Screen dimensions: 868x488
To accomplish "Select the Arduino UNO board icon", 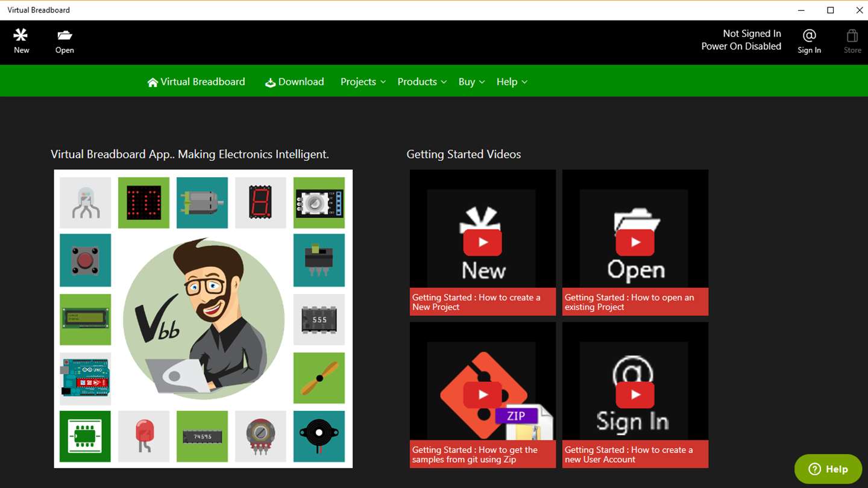I will (x=86, y=378).
